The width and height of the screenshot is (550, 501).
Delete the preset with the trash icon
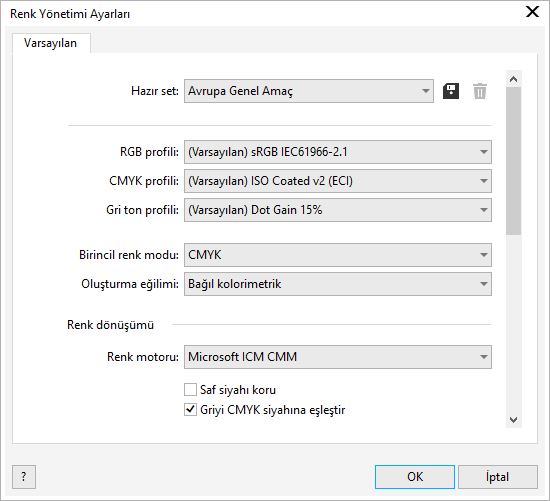(x=480, y=91)
